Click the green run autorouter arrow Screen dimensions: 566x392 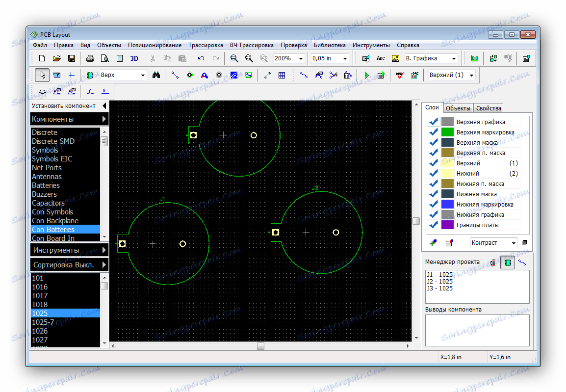coord(366,75)
